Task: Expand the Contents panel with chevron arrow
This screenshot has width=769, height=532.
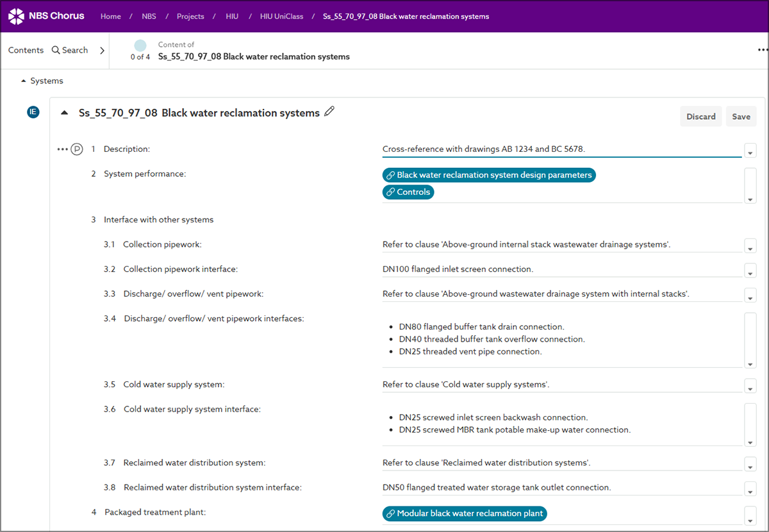Action: tap(102, 50)
